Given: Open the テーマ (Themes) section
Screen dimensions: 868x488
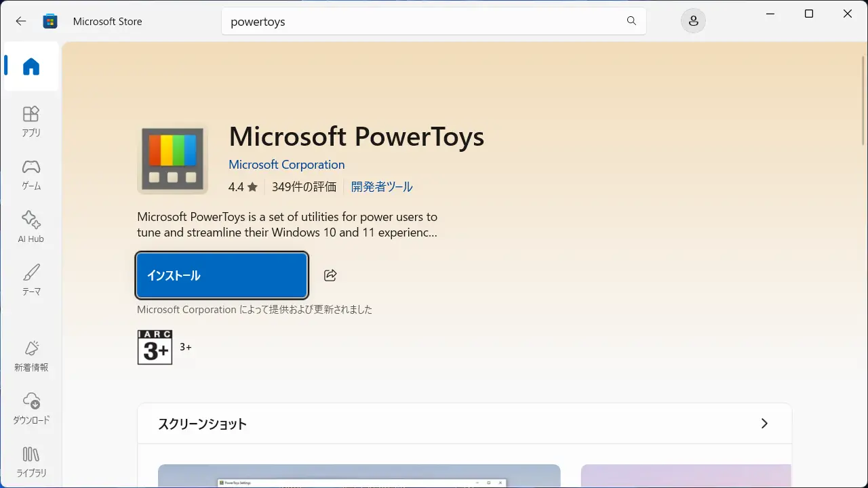Looking at the screenshot, I should click(31, 280).
